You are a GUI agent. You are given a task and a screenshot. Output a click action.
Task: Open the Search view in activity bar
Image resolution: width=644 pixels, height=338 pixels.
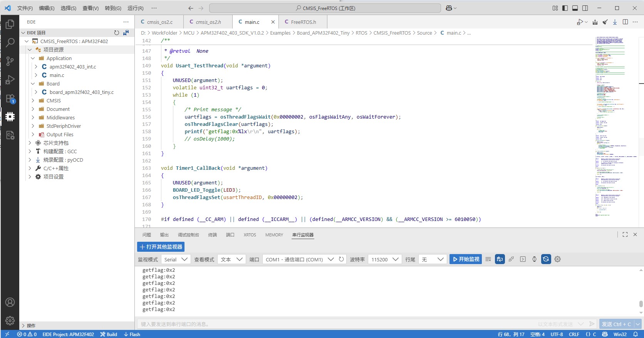tap(10, 42)
